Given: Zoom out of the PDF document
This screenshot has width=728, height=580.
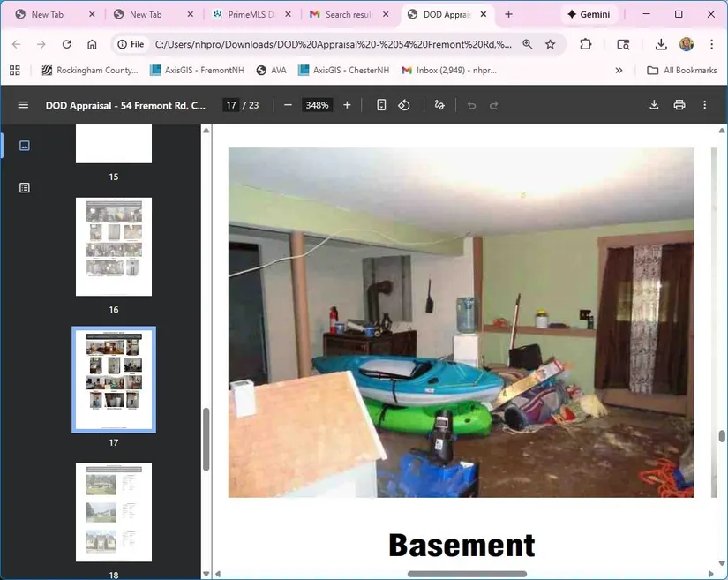Looking at the screenshot, I should click(x=288, y=105).
